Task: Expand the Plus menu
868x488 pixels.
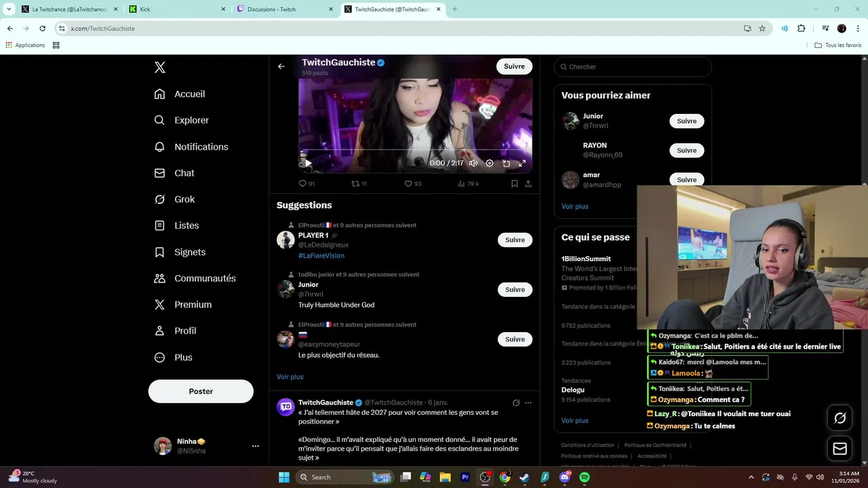Action: click(173, 357)
